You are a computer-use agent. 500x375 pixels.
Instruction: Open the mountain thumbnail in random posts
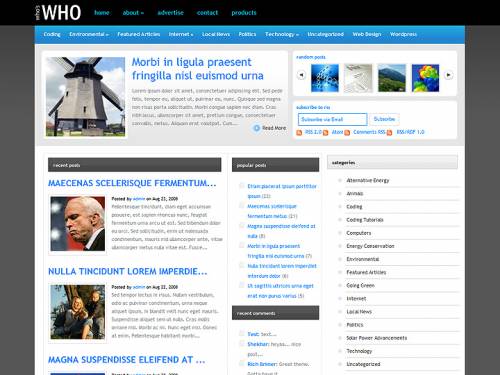[392, 78]
